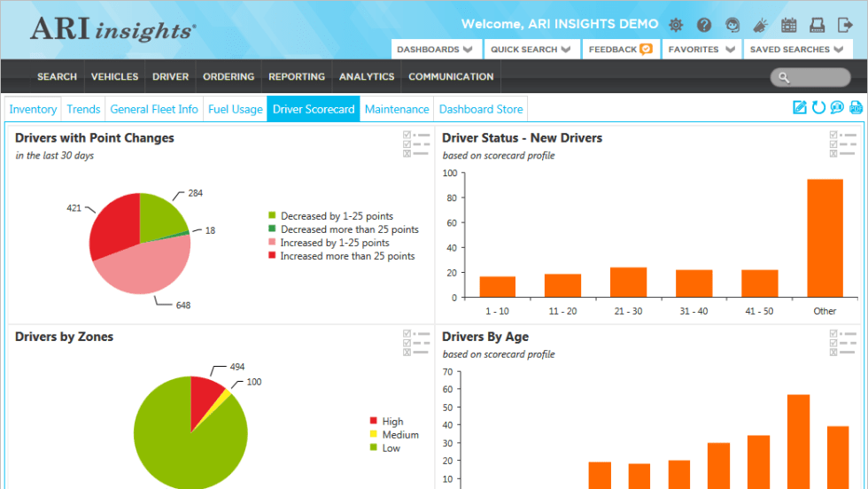Screen dimensions: 868x489
Task: Open options checklist for Drivers with Point Changes
Action: pos(415,144)
